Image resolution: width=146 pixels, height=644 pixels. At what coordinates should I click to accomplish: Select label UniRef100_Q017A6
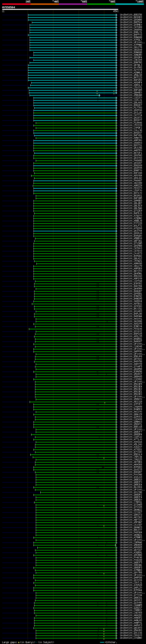click(x=131, y=492)
